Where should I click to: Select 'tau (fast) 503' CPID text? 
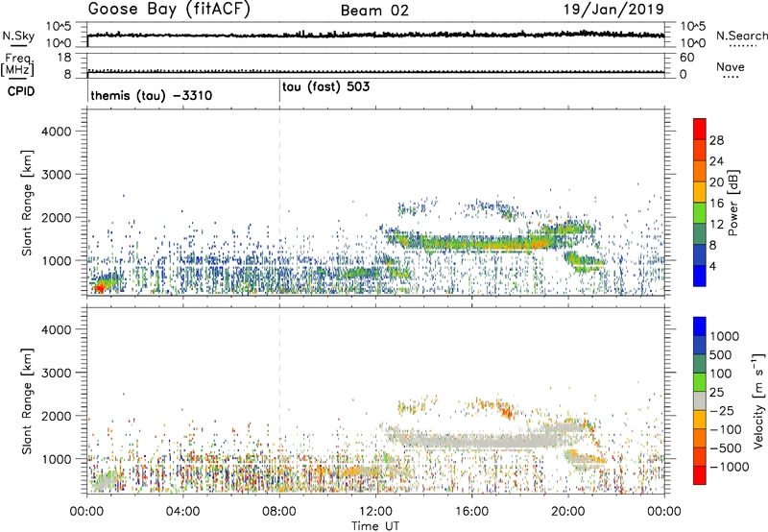point(325,87)
